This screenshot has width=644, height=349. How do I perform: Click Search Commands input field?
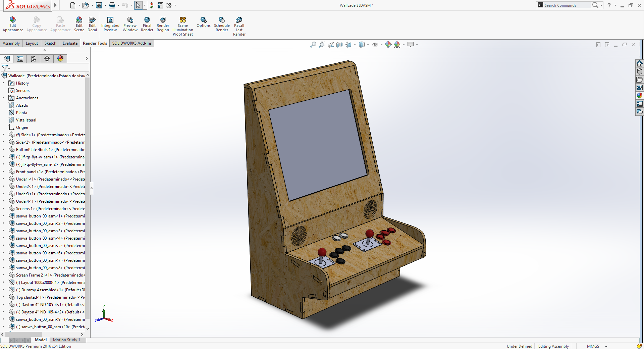[566, 5]
